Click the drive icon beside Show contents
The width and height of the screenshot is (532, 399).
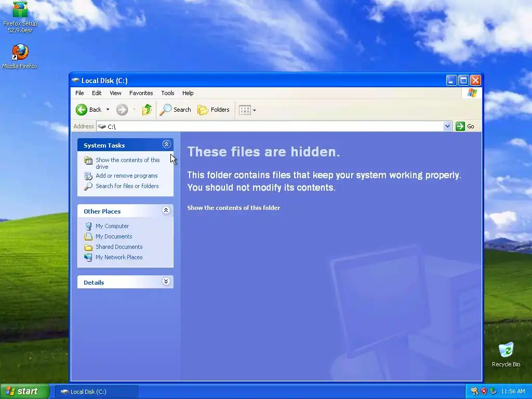point(88,161)
